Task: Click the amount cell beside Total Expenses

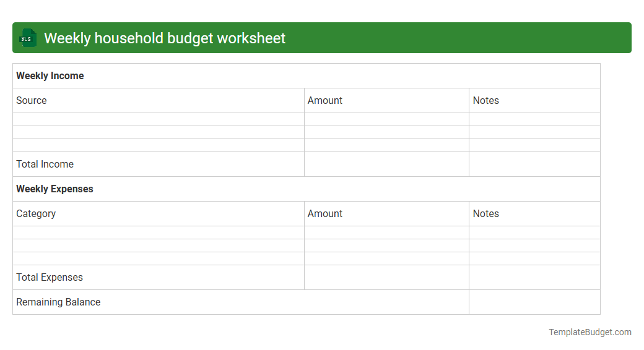Action: point(386,278)
